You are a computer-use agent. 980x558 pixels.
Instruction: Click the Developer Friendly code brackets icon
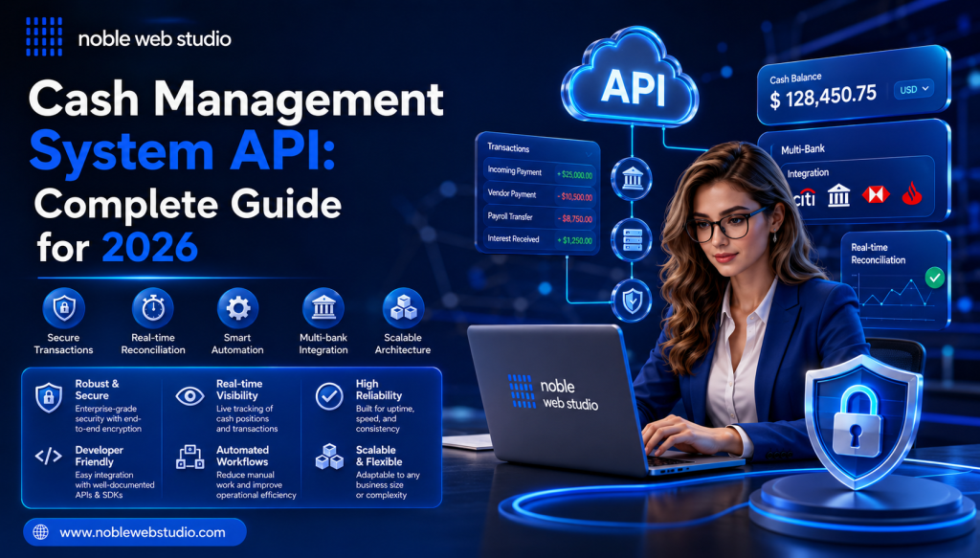pos(48,457)
